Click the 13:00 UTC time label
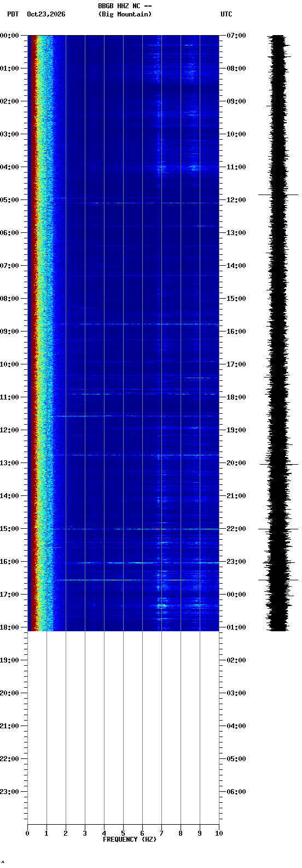 (236, 233)
